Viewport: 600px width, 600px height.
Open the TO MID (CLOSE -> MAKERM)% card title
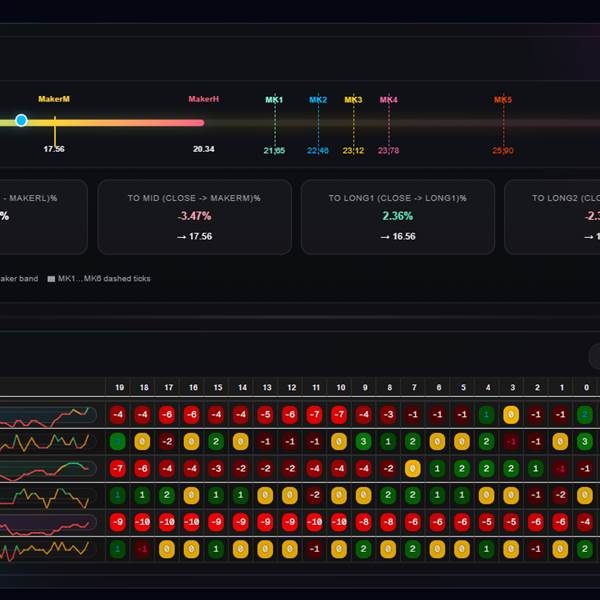[194, 198]
